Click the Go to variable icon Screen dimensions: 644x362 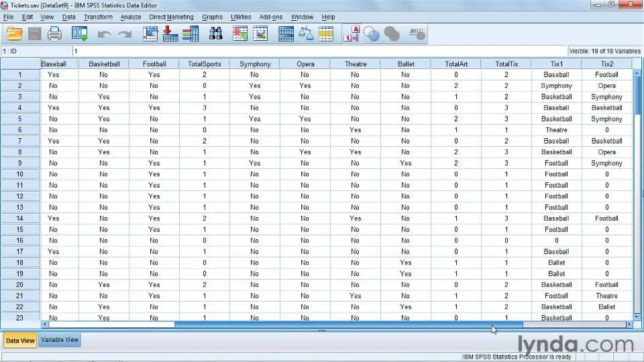[x=170, y=34]
